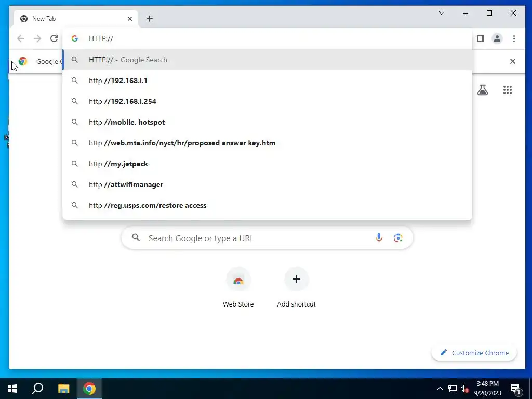Image resolution: width=532 pixels, height=399 pixels.
Task: Select the New Tab tab
Action: (76, 19)
